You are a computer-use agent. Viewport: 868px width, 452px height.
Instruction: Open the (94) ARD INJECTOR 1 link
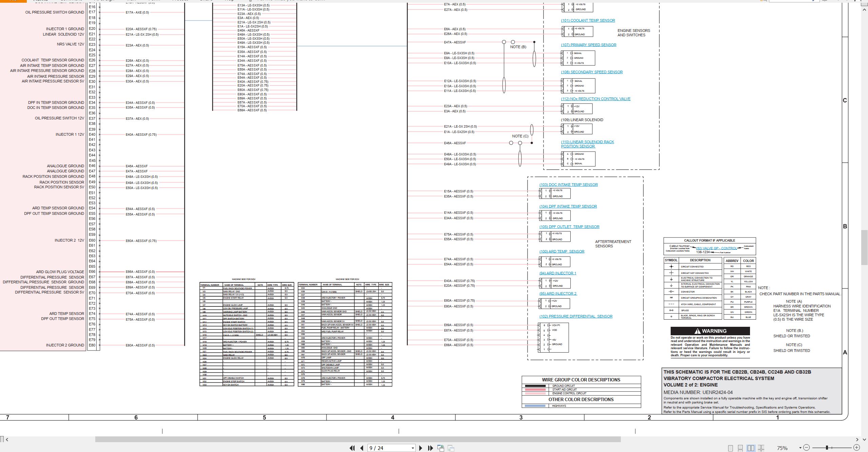coord(558,273)
